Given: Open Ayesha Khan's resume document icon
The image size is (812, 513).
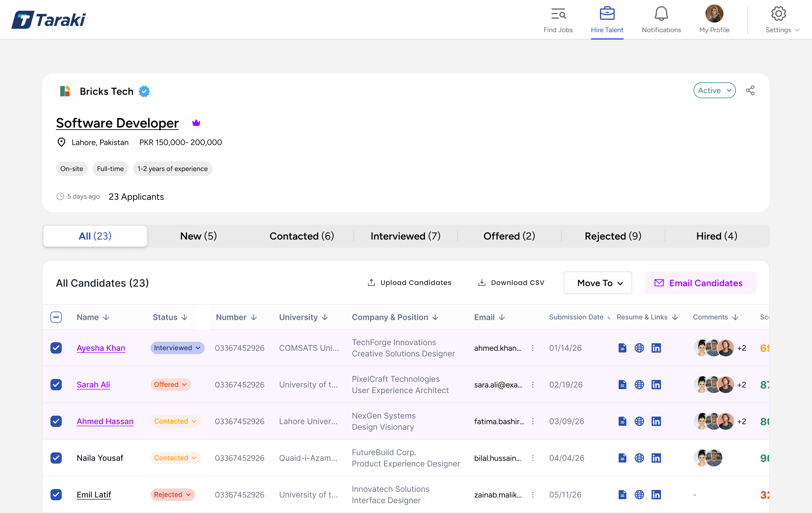Looking at the screenshot, I should pos(622,348).
